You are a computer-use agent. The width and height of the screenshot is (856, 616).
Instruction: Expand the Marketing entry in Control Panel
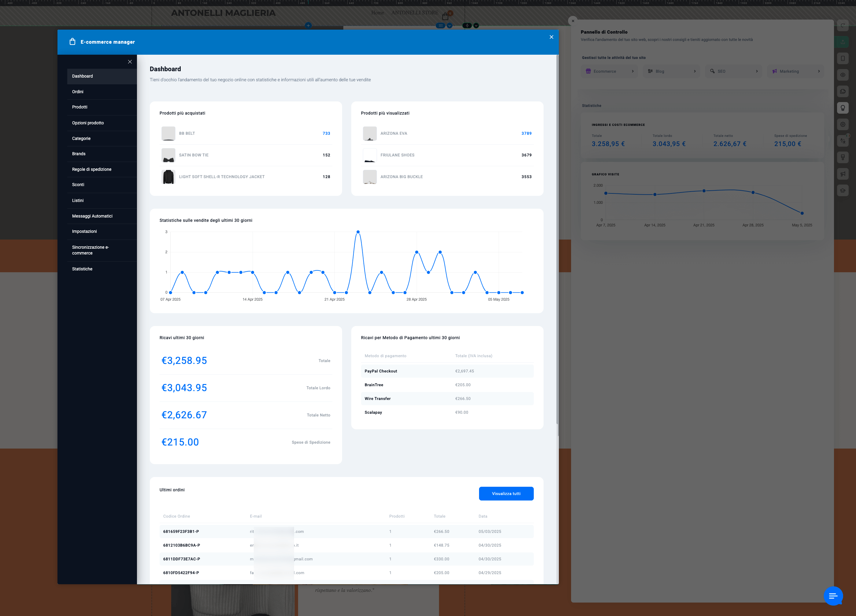(x=795, y=71)
